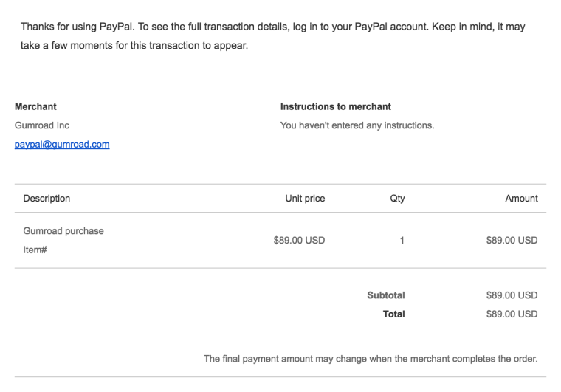
Task: Click the bold Total label
Action: click(393, 314)
